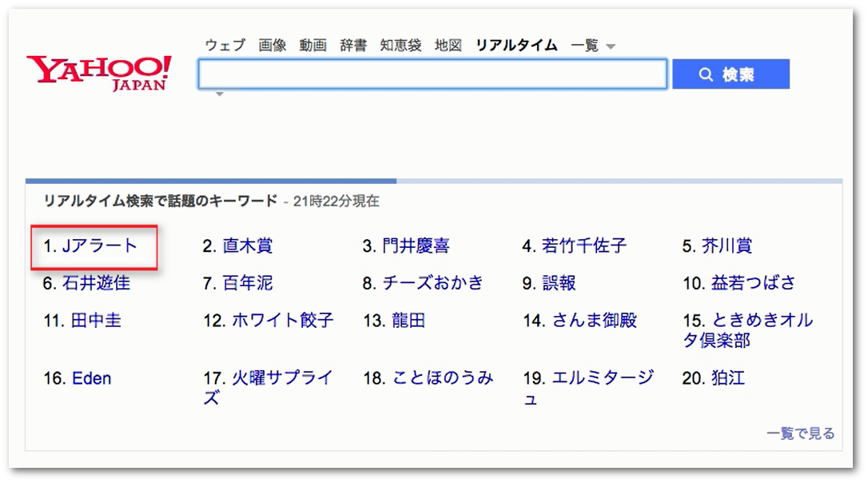Expand the 一覧 dropdown arrow
Viewport: 868px width, 483px height.
tap(611, 46)
